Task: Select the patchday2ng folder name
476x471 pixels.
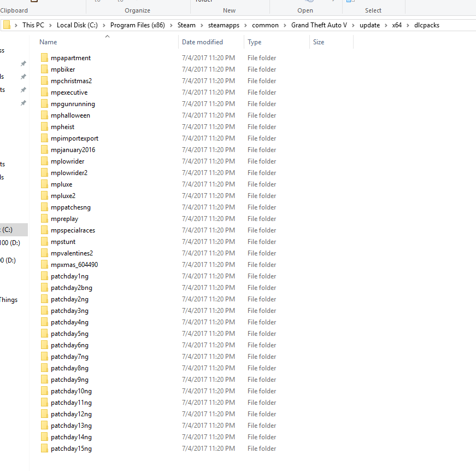Action: coord(69,299)
